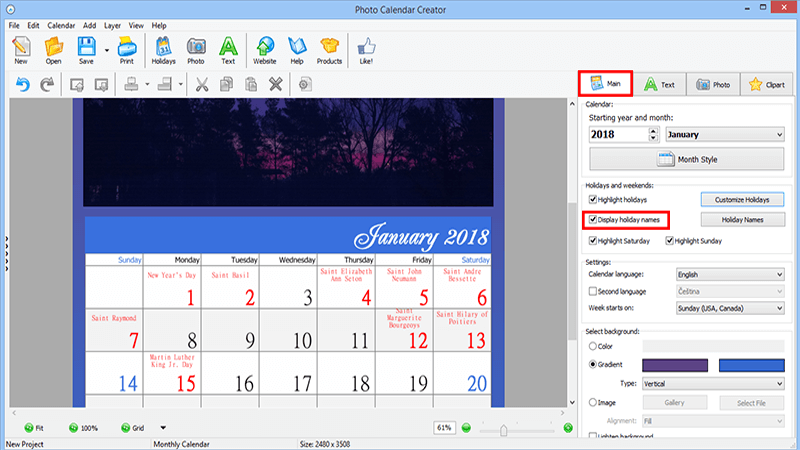This screenshot has width=800, height=450.
Task: Open the Holidays toolbar icon
Action: click(x=162, y=47)
